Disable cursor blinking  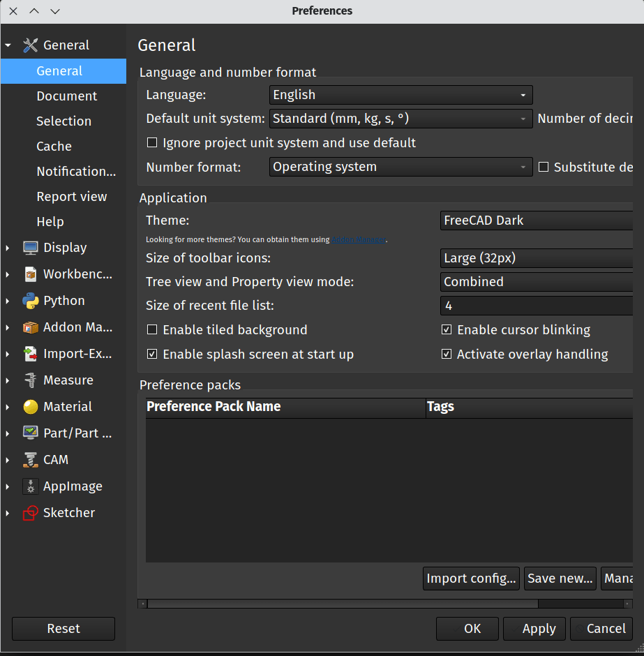447,329
